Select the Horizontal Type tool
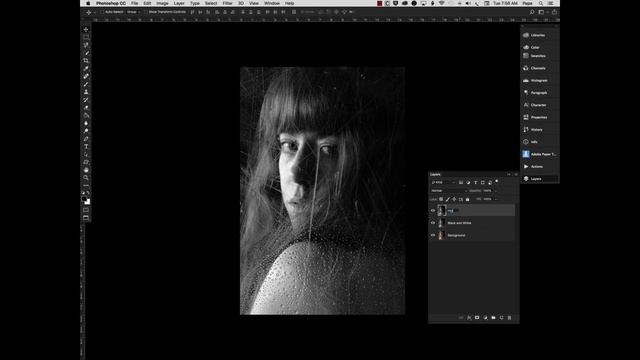 [x=86, y=147]
